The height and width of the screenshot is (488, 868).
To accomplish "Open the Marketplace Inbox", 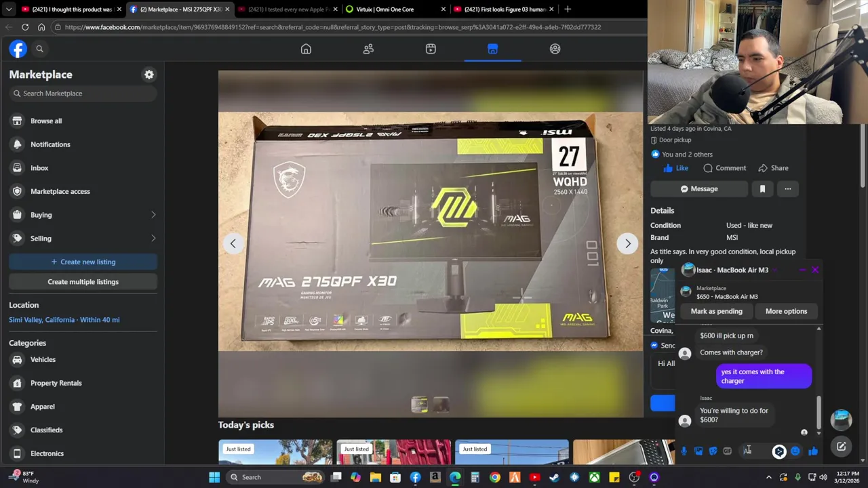I will click(x=83, y=168).
